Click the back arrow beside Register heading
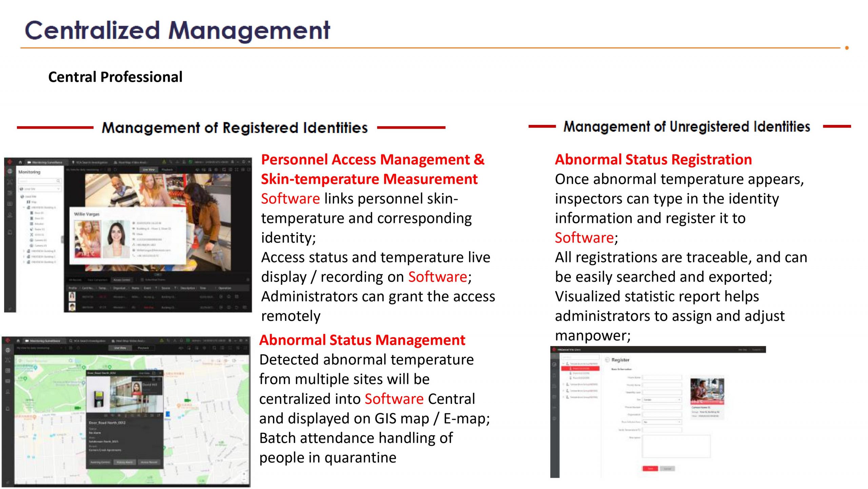This screenshot has width=868, height=489. (607, 360)
